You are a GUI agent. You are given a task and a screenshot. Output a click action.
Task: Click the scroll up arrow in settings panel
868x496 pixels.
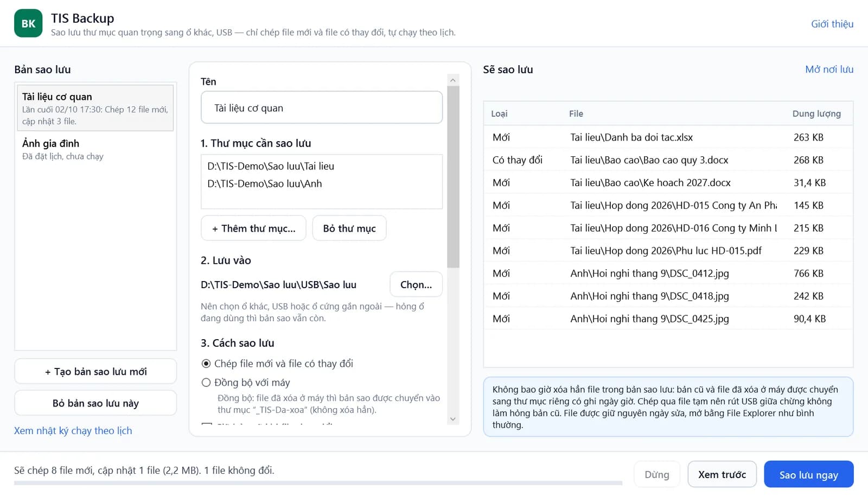point(453,80)
